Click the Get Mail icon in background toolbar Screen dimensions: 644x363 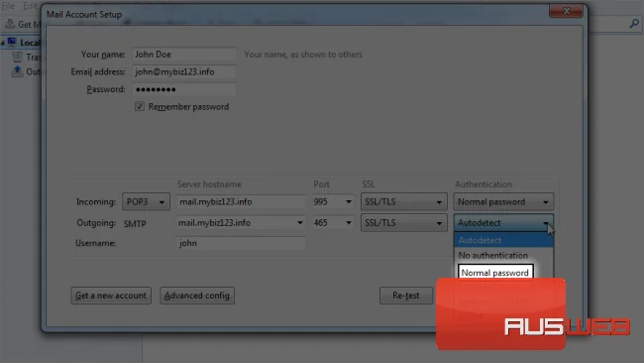11,24
